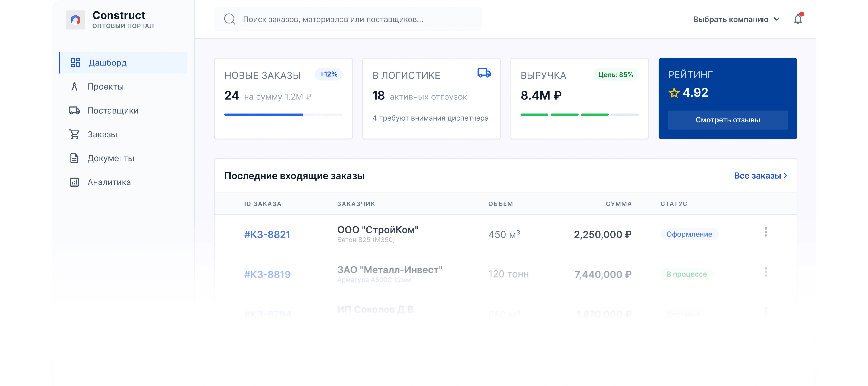Click volume 120 тонн
The image size is (868, 386).
508,274
